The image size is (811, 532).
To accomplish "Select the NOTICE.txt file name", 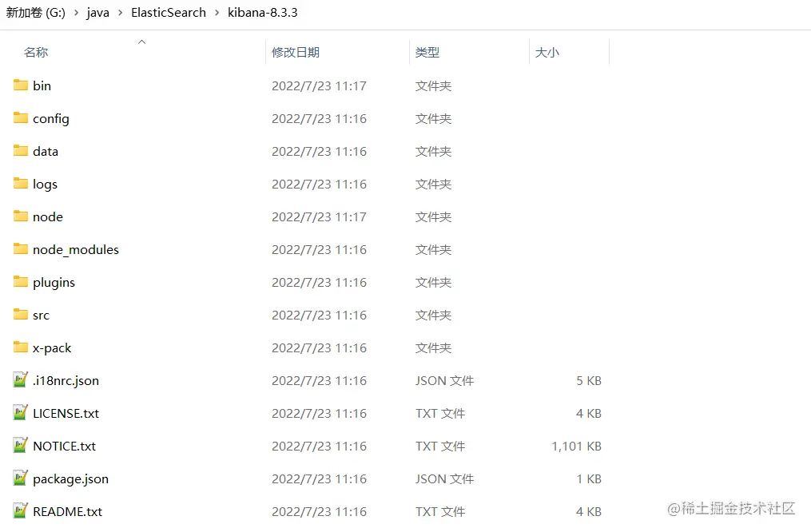I will 64,447.
